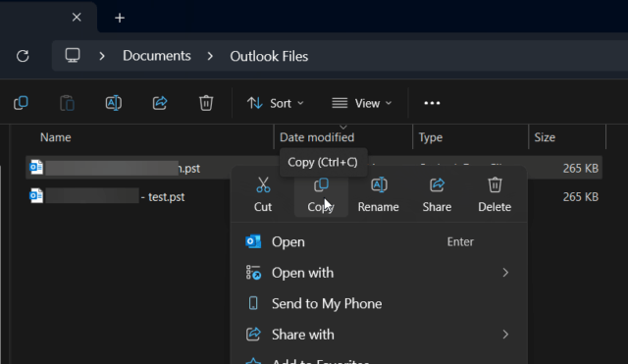Screen dimensions: 628x364
Task: Select the first .pst file icon
Action: coord(36,167)
